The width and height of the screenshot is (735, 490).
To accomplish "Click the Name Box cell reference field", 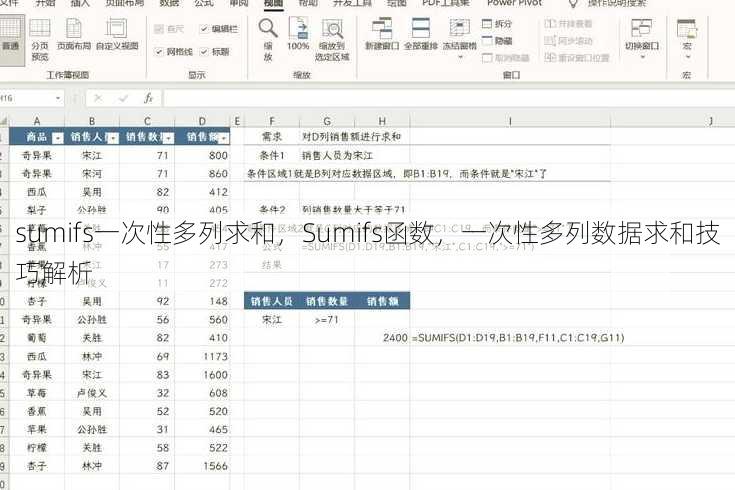I will (x=26, y=98).
